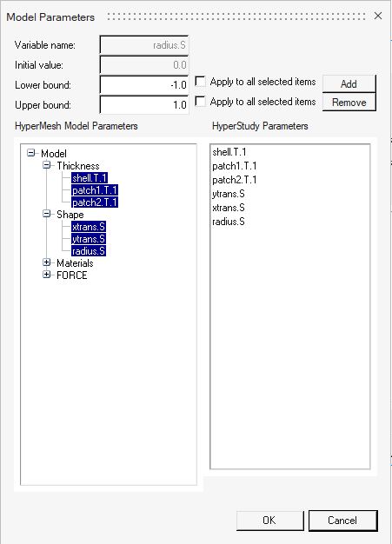Check Apply to all for Lower bound
This screenshot has height=544, width=392.
200,82
